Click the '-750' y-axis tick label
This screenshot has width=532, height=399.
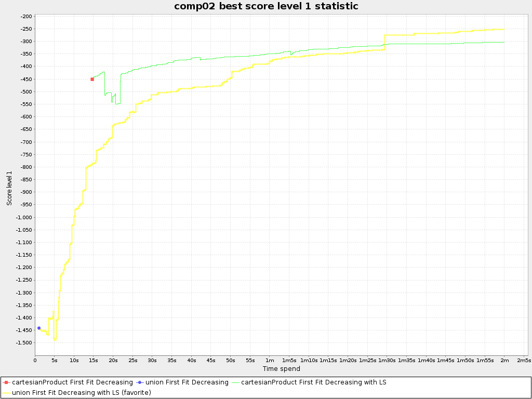pyautogui.click(x=26, y=154)
